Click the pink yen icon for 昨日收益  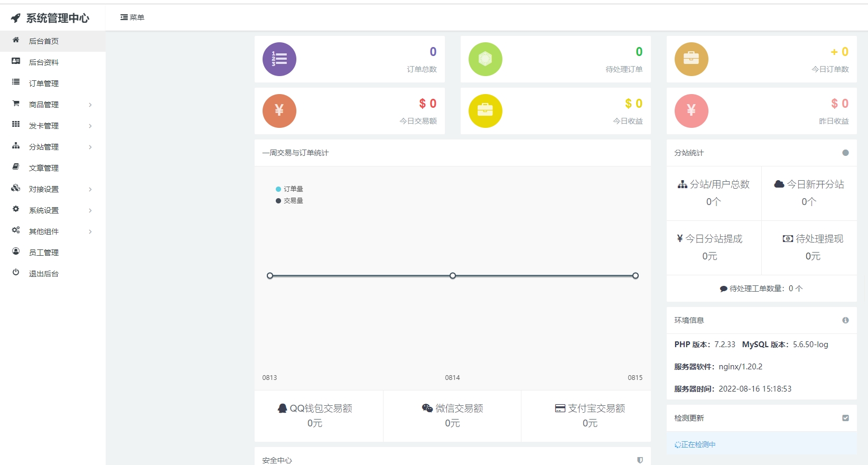692,111
